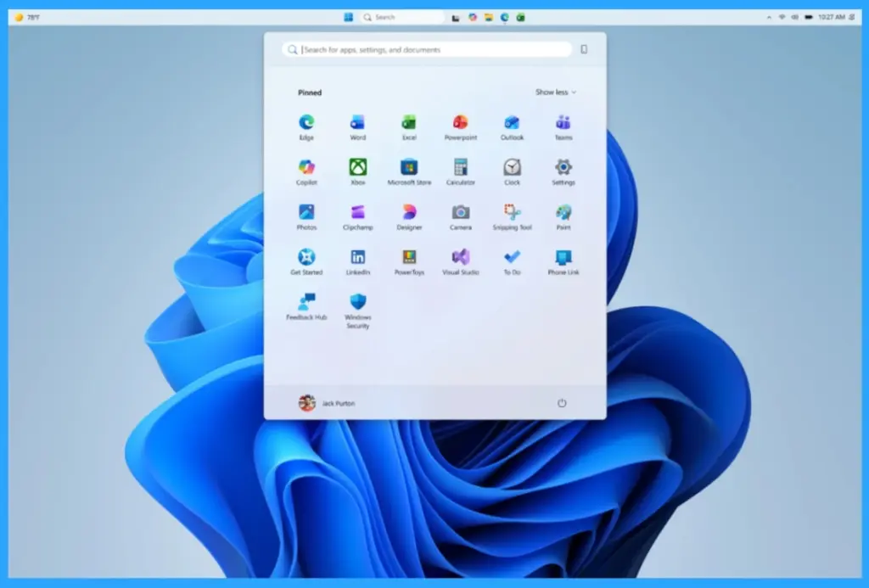The width and height of the screenshot is (869, 588).
Task: Open the phone companion icon beside search
Action: 584,49
